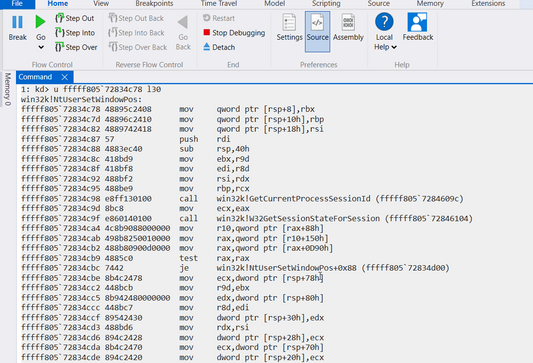Click the Break pause icon
The height and width of the screenshot is (363, 533).
click(x=17, y=22)
